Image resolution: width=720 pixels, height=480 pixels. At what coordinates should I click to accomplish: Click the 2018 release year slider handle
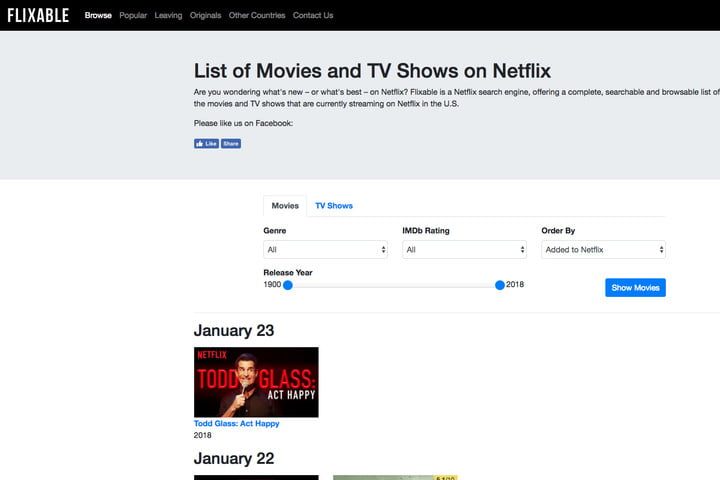(500, 285)
